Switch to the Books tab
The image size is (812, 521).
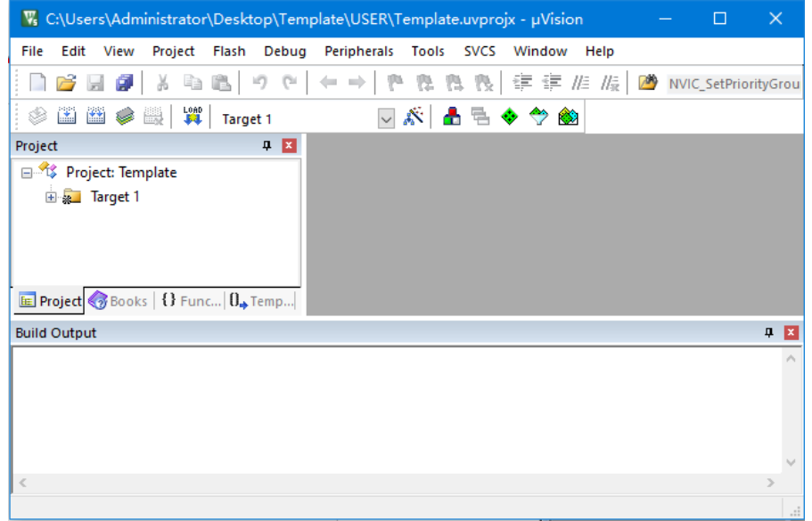119,301
